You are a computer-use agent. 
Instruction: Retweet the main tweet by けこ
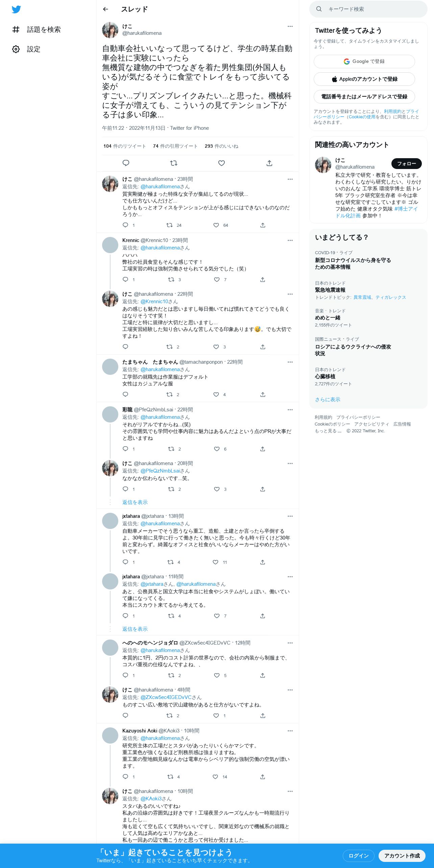(x=174, y=163)
